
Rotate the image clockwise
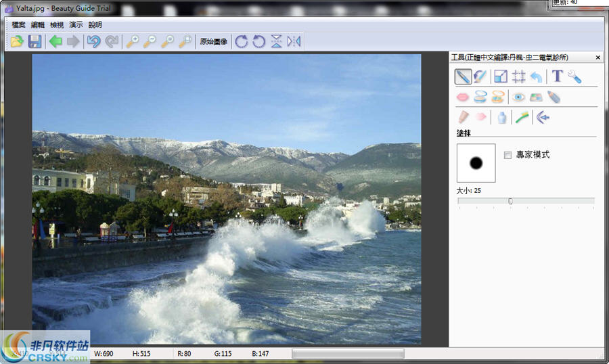241,42
